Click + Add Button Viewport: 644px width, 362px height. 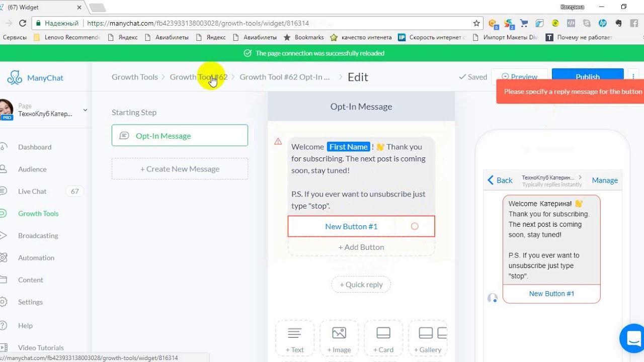pos(361,247)
